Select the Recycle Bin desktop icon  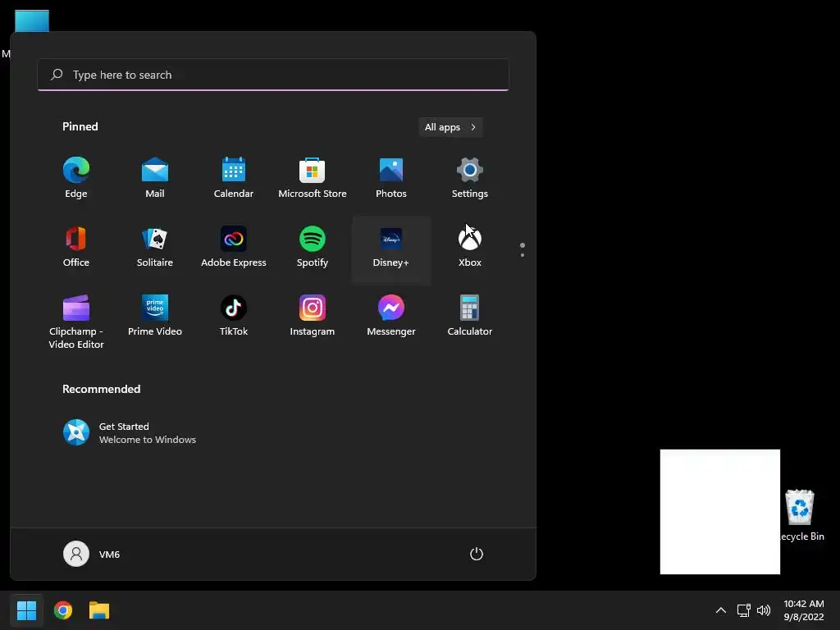[x=800, y=515]
